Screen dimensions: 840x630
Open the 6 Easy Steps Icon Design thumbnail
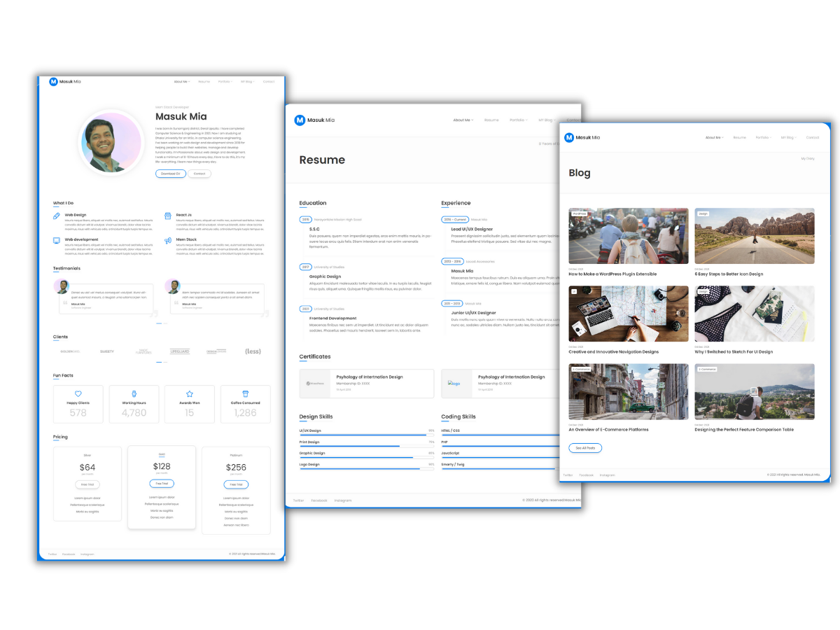point(755,236)
